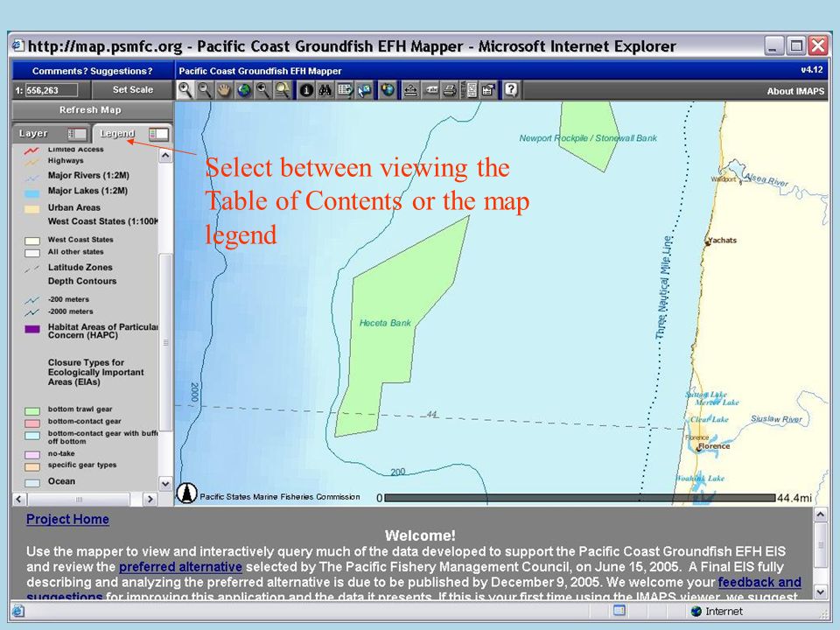
Task: Click the icon on Legend tab
Action: (x=158, y=133)
